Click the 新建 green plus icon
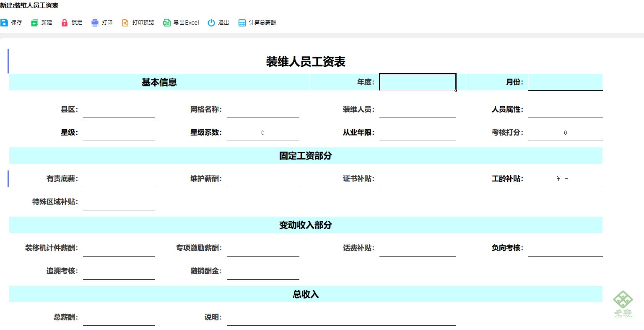This screenshot has width=644, height=330. pos(34,23)
